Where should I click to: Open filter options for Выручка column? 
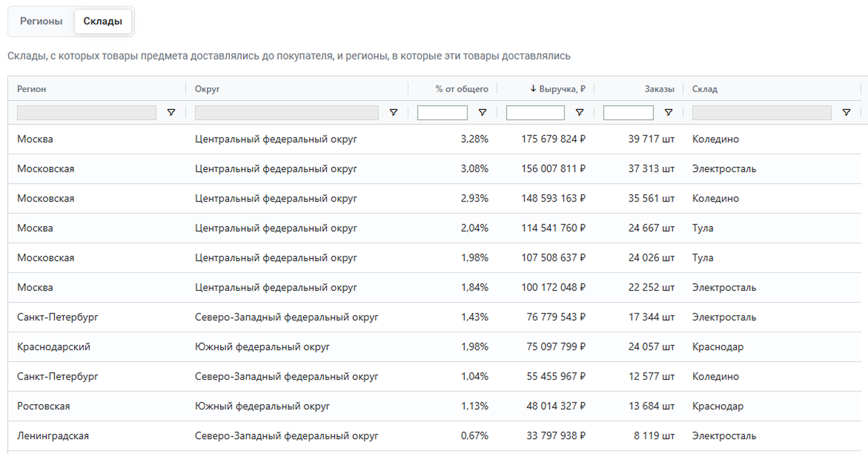click(x=580, y=112)
